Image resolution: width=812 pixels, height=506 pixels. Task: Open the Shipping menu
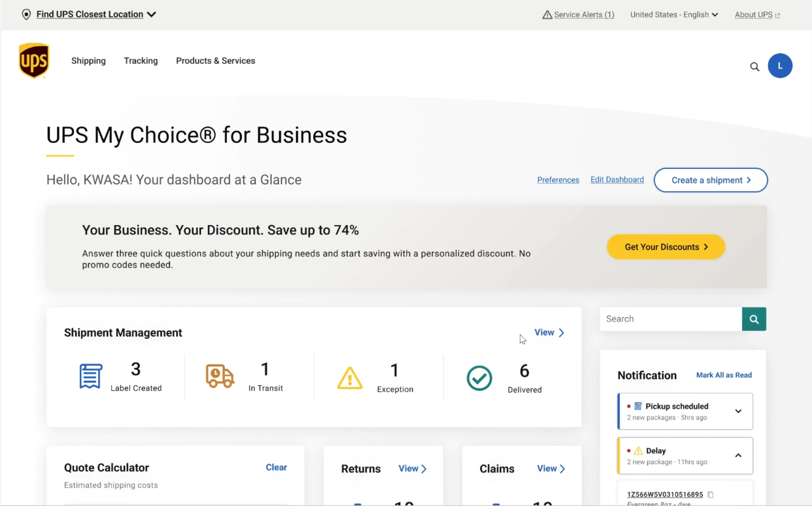pyautogui.click(x=88, y=61)
